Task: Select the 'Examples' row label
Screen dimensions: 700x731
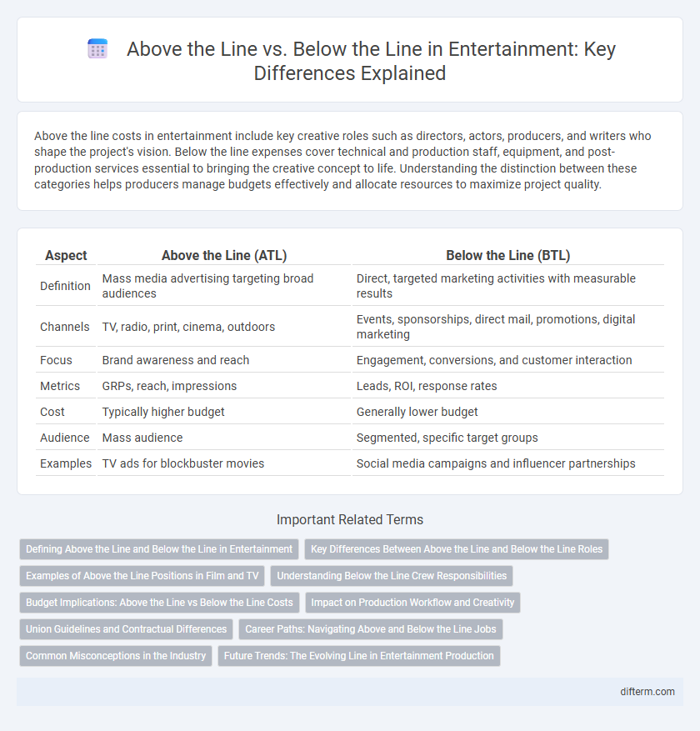Action: (66, 464)
